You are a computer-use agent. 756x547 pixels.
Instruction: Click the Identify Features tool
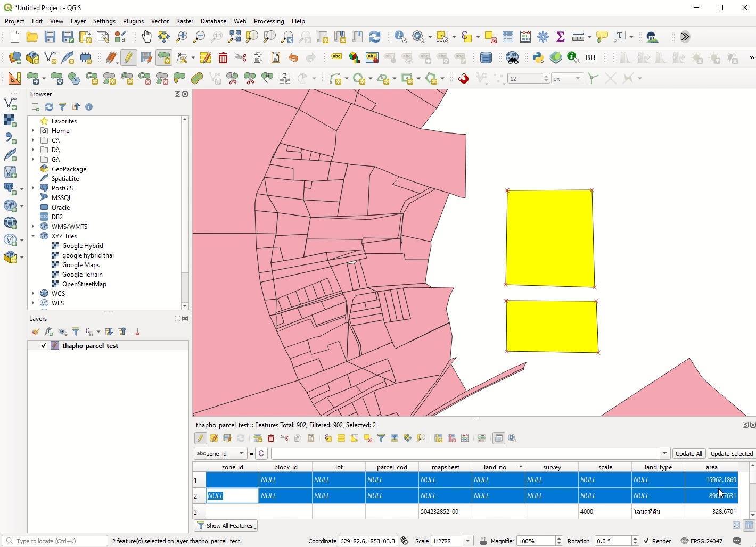[x=400, y=36]
